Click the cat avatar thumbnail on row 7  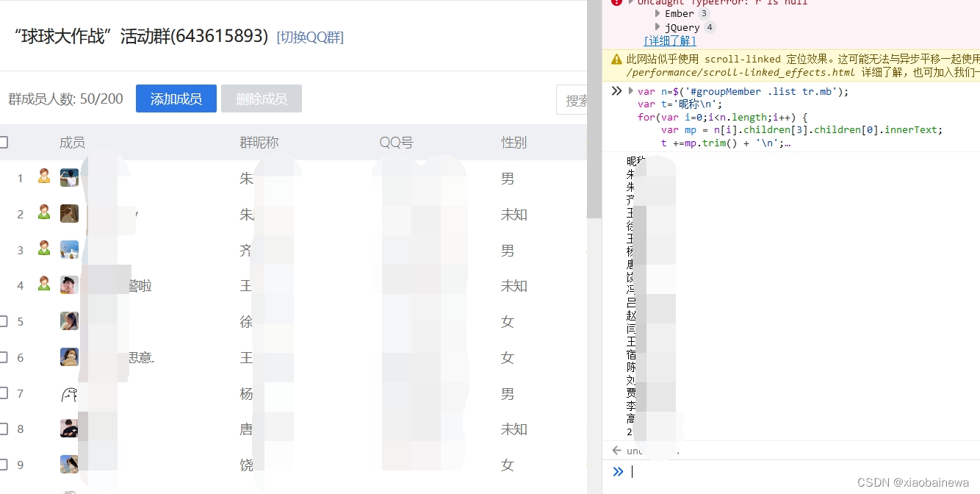(x=68, y=393)
